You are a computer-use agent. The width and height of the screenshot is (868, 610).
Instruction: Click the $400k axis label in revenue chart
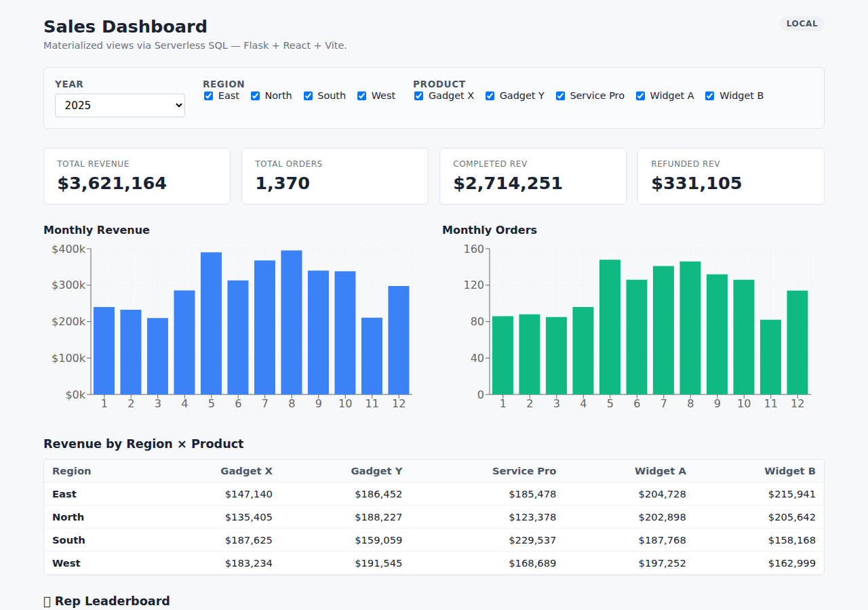coord(68,249)
